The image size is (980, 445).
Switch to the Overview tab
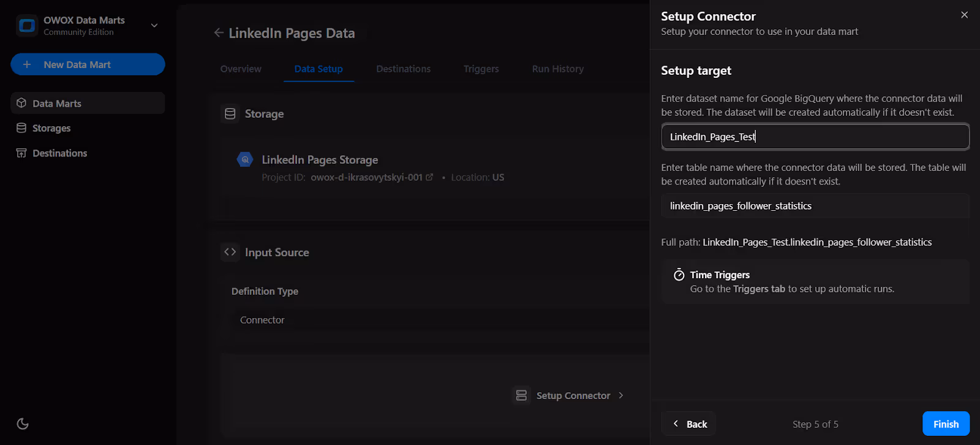pos(241,69)
